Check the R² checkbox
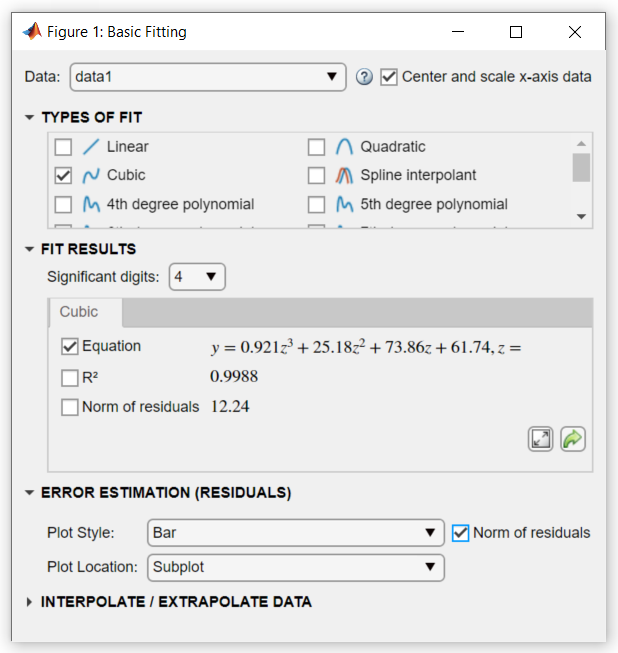The width and height of the screenshot is (618, 653). (70, 378)
